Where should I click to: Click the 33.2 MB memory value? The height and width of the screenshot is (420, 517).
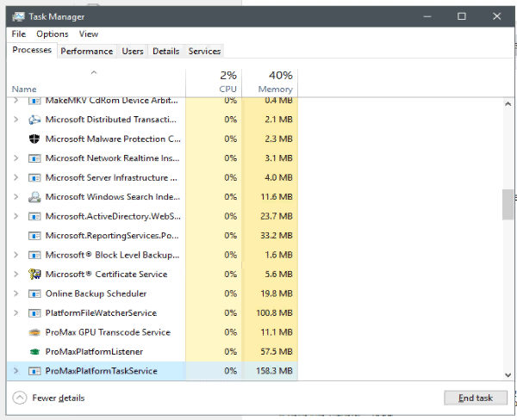[x=277, y=236]
